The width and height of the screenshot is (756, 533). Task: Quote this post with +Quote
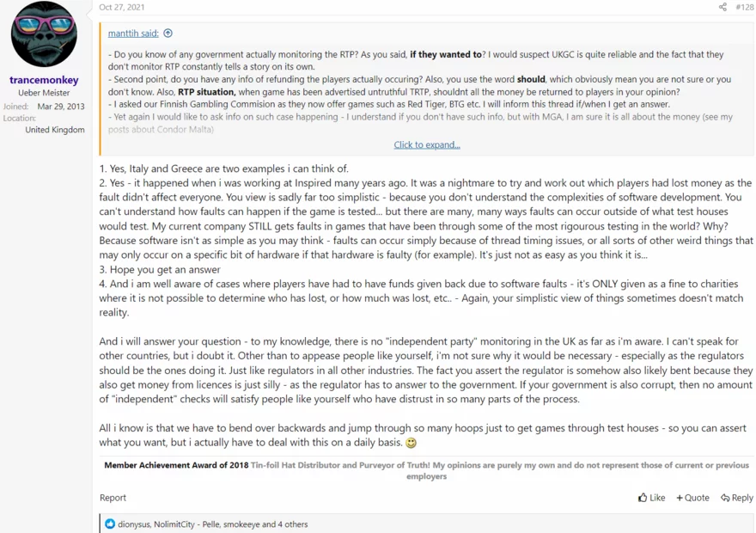click(692, 498)
